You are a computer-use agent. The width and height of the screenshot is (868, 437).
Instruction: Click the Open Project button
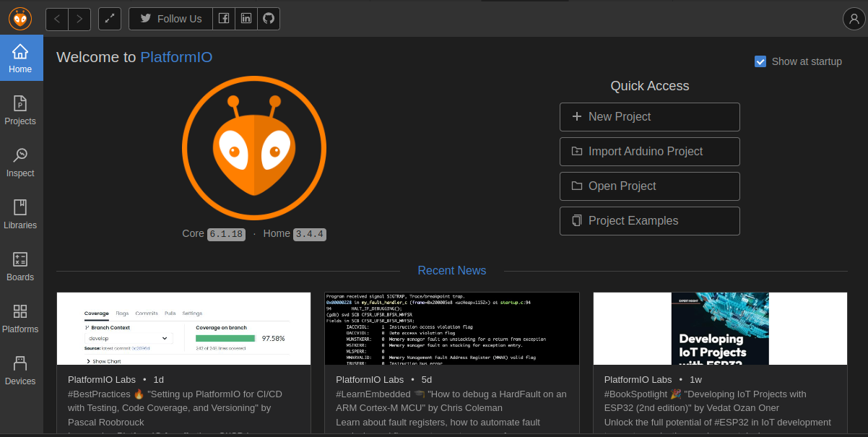click(650, 186)
